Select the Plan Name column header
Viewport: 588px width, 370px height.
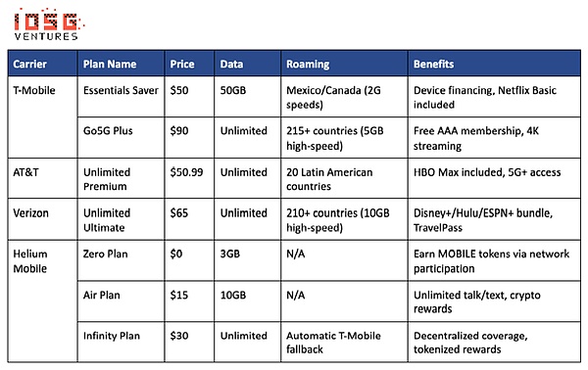121,64
